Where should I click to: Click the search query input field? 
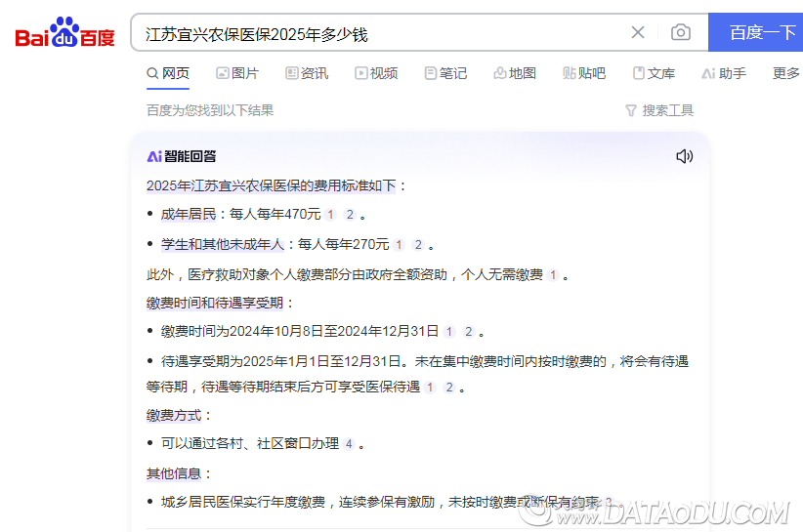point(379,34)
